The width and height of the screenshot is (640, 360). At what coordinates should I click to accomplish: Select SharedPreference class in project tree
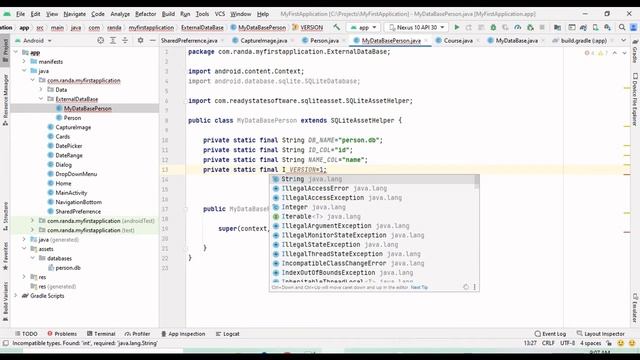click(78, 211)
